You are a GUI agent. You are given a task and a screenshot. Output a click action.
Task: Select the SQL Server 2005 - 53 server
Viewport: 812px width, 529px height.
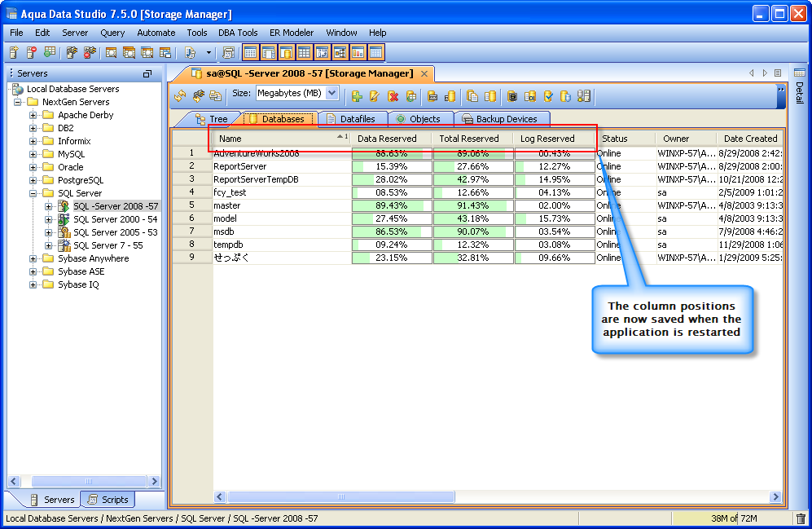116,232
